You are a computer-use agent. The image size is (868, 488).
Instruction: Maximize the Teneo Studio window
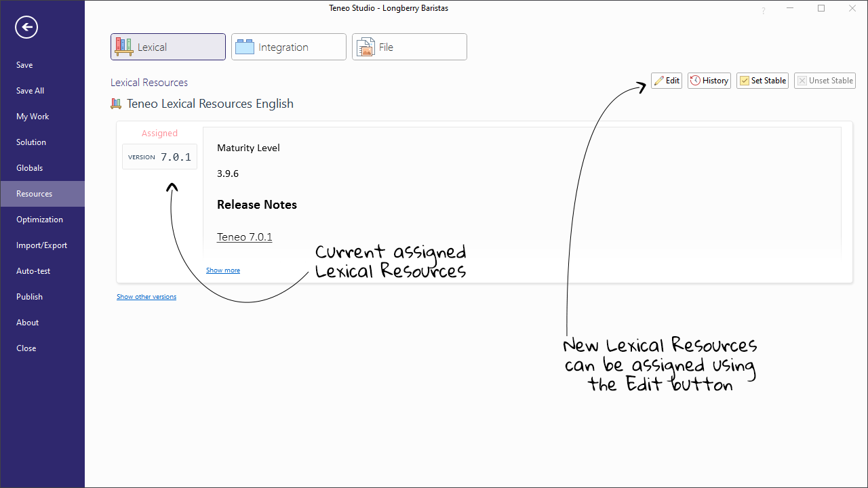point(821,9)
